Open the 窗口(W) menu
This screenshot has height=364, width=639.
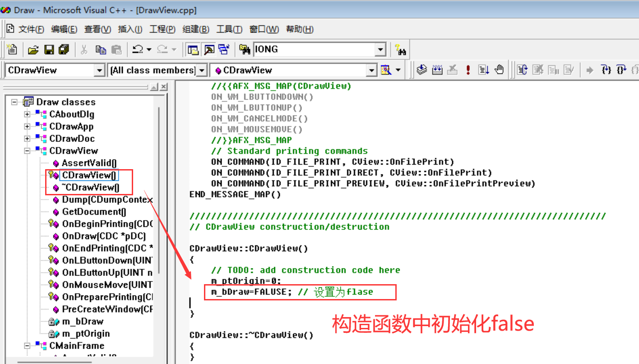pyautogui.click(x=264, y=29)
